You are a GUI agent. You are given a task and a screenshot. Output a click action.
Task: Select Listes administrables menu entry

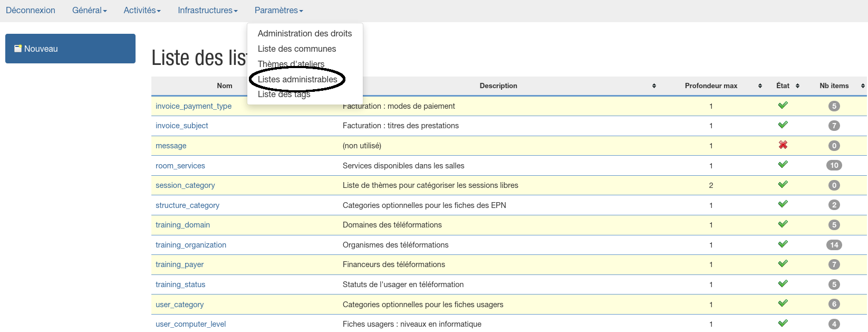point(297,79)
